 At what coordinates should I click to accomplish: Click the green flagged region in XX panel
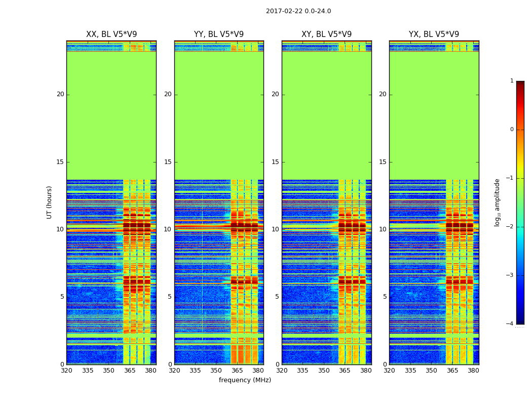(111, 115)
